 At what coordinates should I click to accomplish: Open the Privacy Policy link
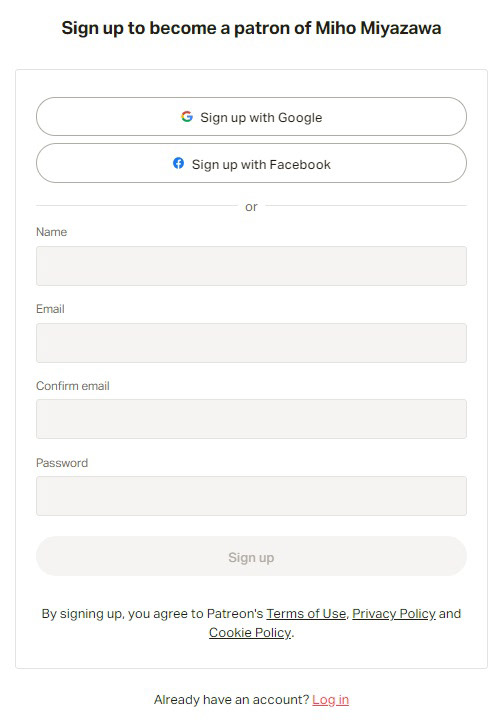(x=394, y=613)
